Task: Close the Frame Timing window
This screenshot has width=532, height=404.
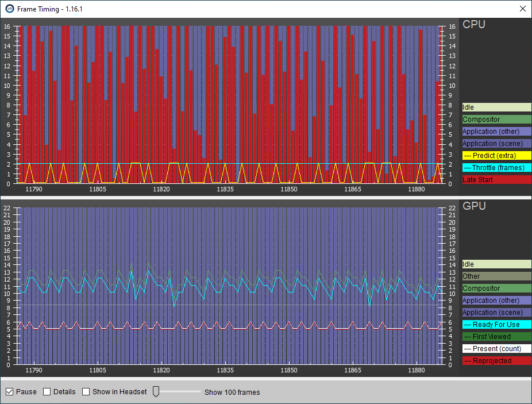Action: (522, 9)
